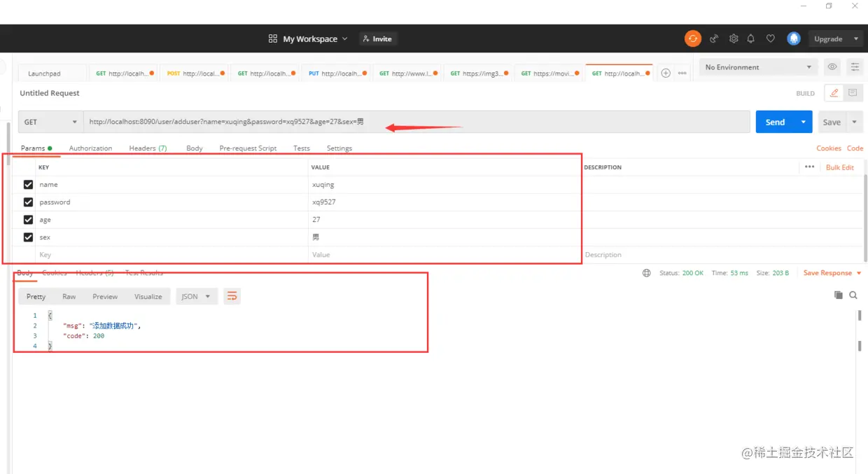
Task: Click the Save button
Action: 832,122
